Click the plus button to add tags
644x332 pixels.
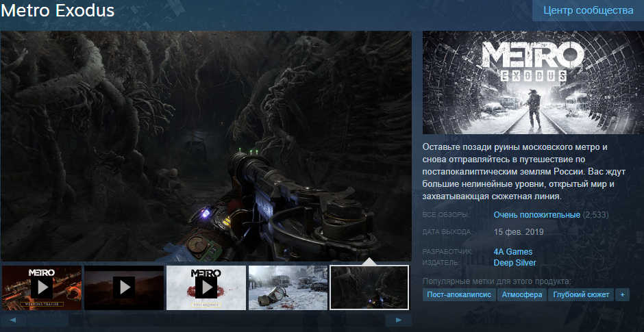[622, 294]
